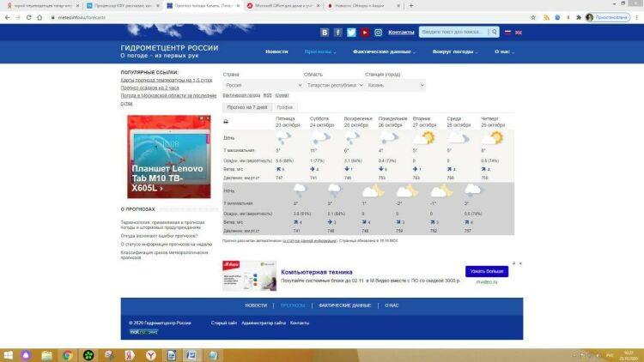Open the Facebook page icon
The image size is (644, 362).
338,33
